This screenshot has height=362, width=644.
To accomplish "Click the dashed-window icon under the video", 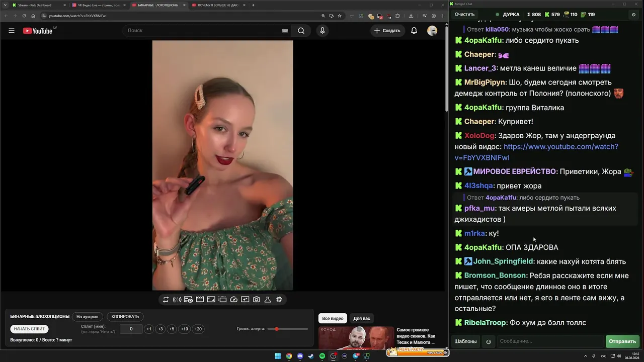I will tap(222, 300).
